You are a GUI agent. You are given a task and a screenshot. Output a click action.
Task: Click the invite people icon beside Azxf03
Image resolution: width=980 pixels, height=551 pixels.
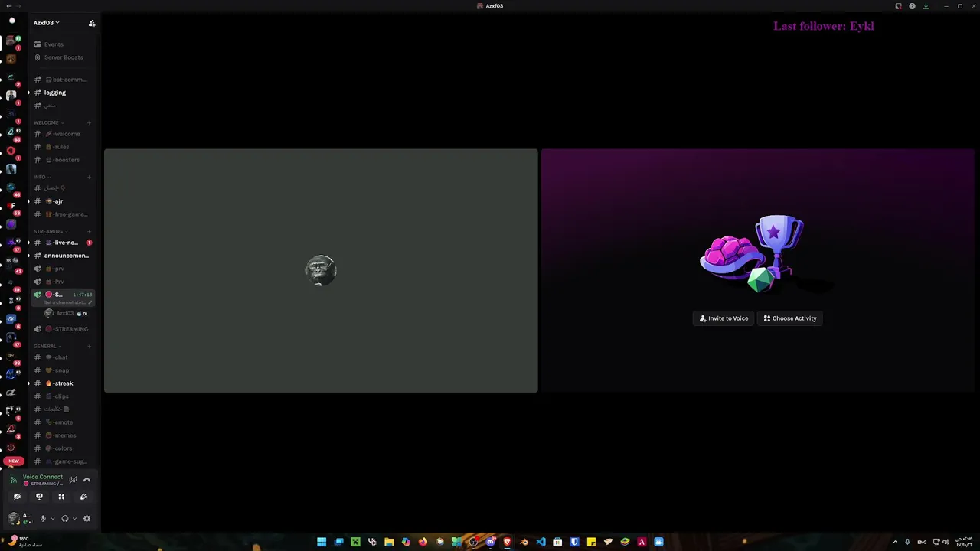pyautogui.click(x=92, y=23)
